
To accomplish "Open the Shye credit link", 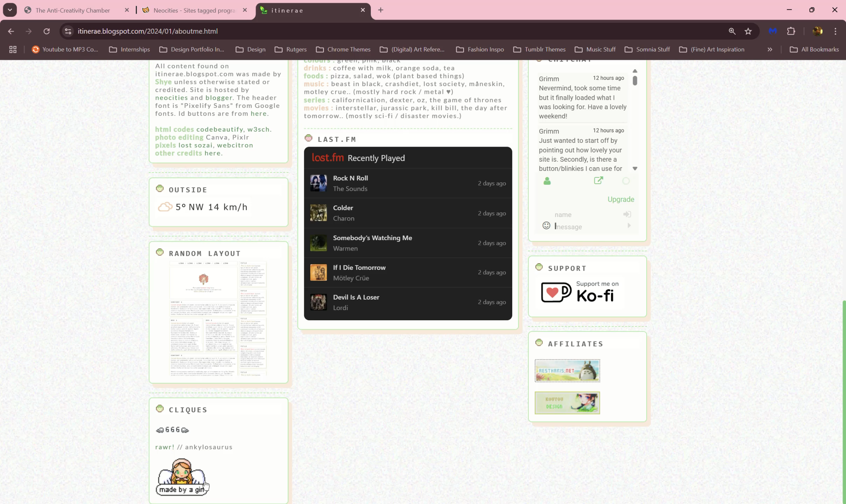I will click(164, 82).
